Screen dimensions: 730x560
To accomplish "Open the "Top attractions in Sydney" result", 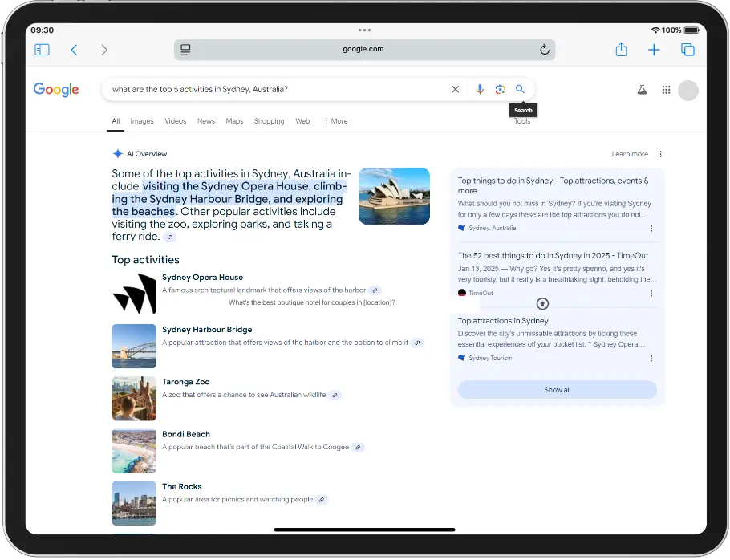I will click(x=503, y=321).
